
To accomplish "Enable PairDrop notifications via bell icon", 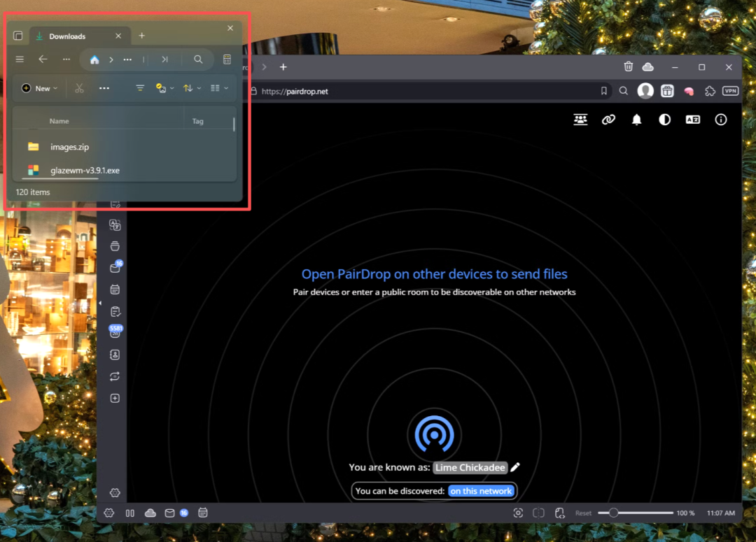I will pos(636,120).
